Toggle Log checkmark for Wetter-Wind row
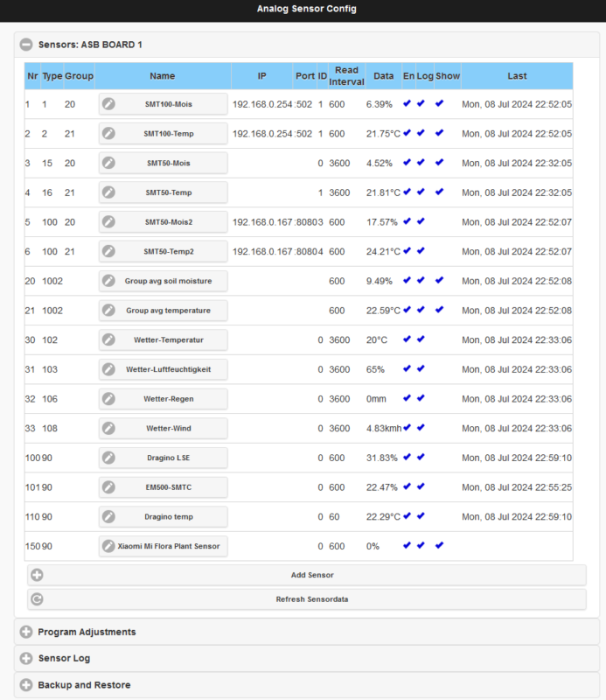The height and width of the screenshot is (700, 606). tap(421, 428)
